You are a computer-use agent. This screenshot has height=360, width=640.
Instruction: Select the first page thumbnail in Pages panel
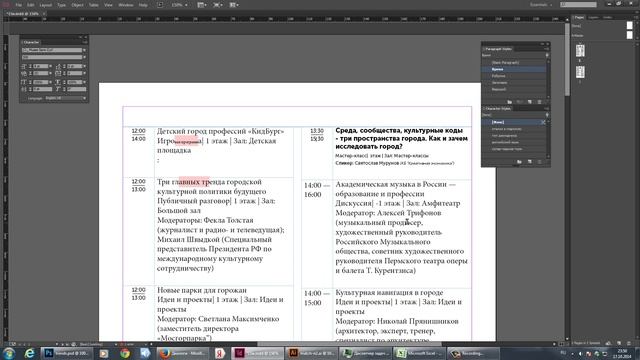(x=580, y=51)
